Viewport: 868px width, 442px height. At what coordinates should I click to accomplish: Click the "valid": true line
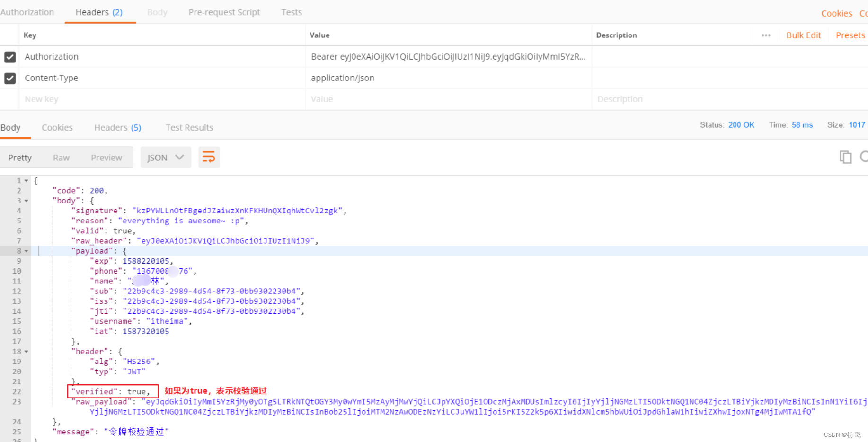click(103, 231)
